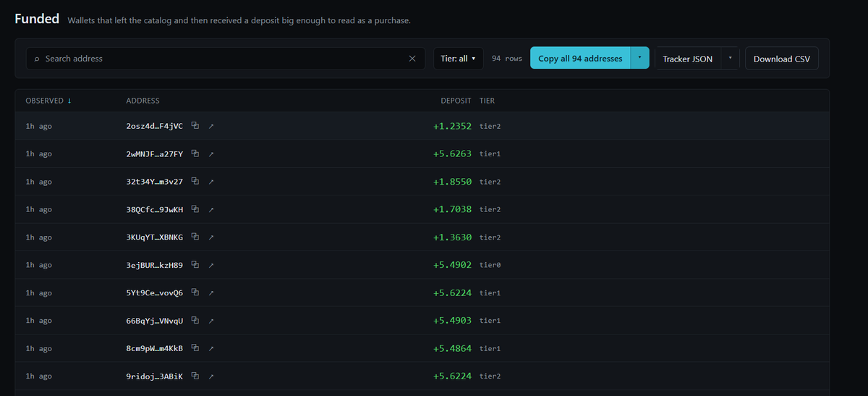Click the Download CSV button
The image size is (868, 396).
click(x=782, y=59)
